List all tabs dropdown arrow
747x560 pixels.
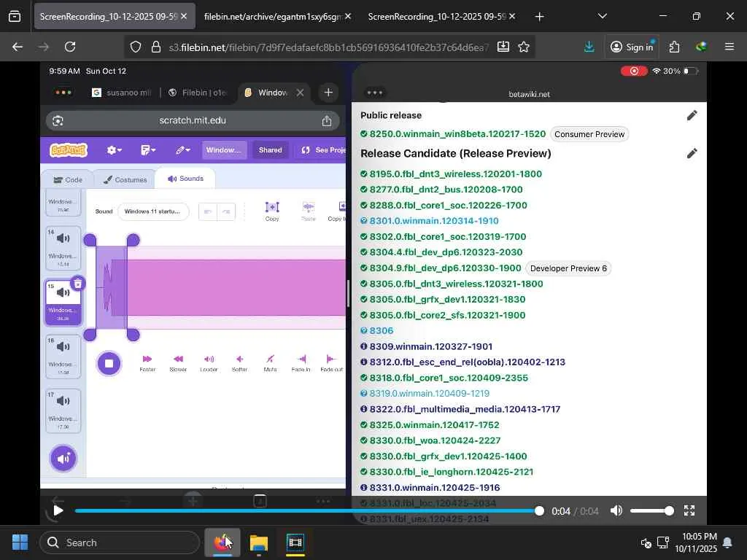click(x=602, y=17)
